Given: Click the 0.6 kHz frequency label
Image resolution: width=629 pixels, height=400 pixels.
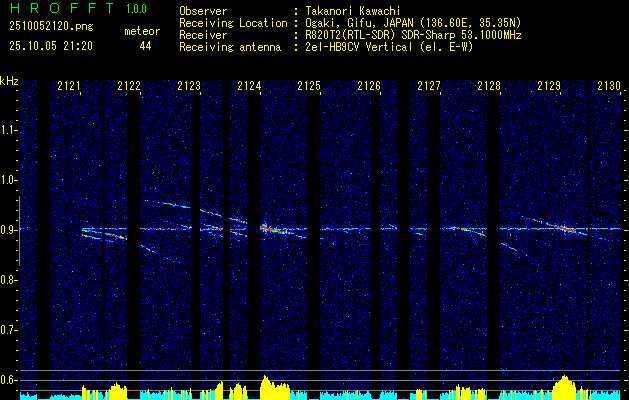Looking at the screenshot, I should [8, 380].
